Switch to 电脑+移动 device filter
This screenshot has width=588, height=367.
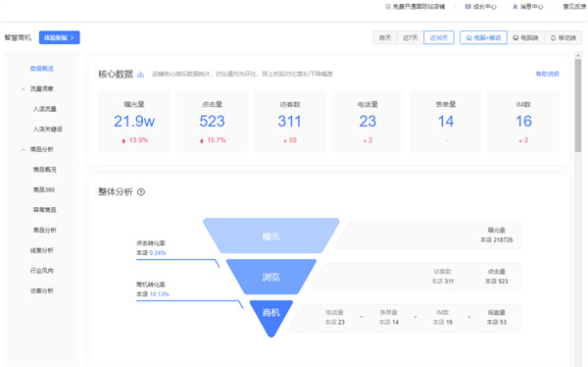[x=483, y=37]
